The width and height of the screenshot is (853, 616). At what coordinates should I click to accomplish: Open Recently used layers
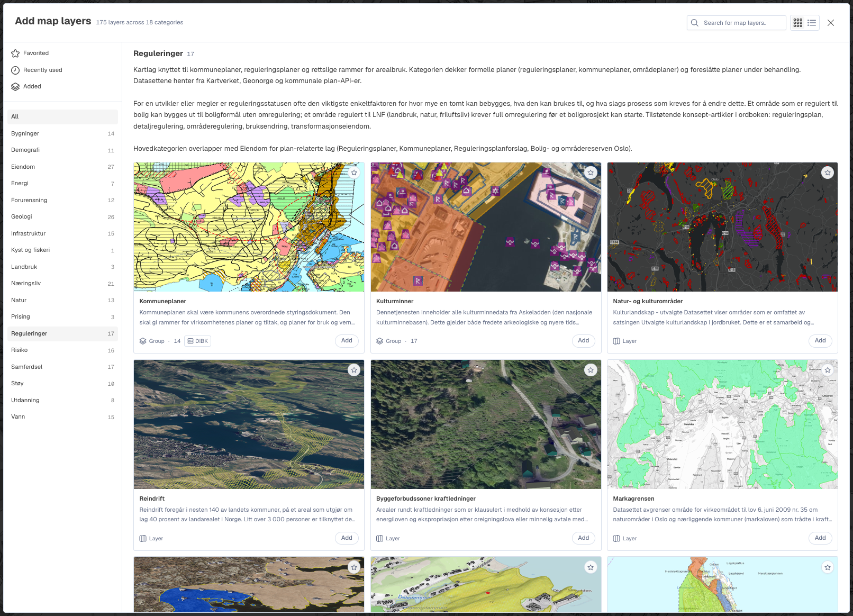(x=62, y=70)
